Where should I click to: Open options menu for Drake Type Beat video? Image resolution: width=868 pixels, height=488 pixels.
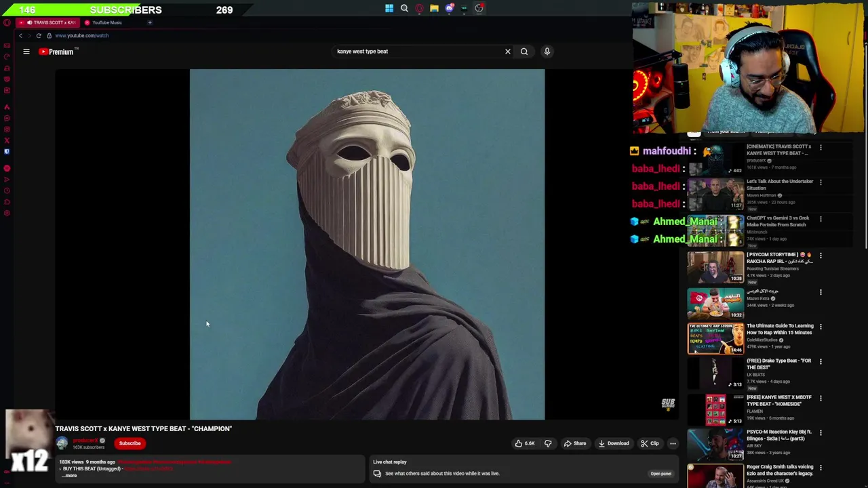(821, 362)
